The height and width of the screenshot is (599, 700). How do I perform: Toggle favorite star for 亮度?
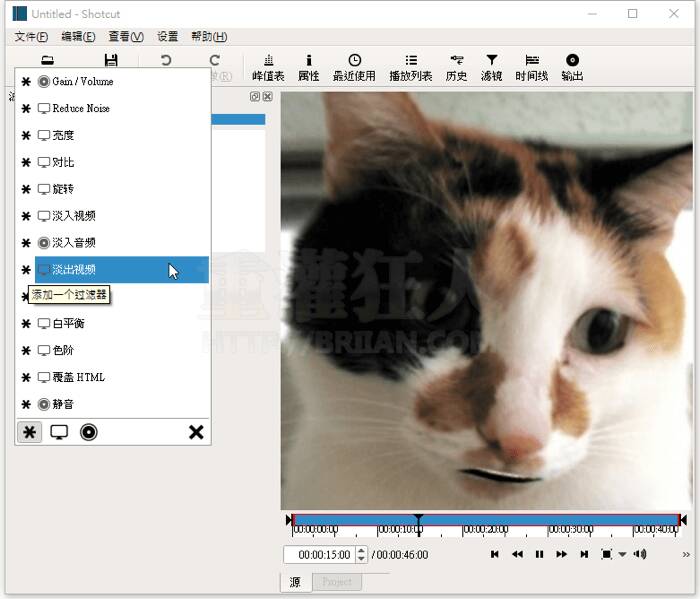click(26, 135)
